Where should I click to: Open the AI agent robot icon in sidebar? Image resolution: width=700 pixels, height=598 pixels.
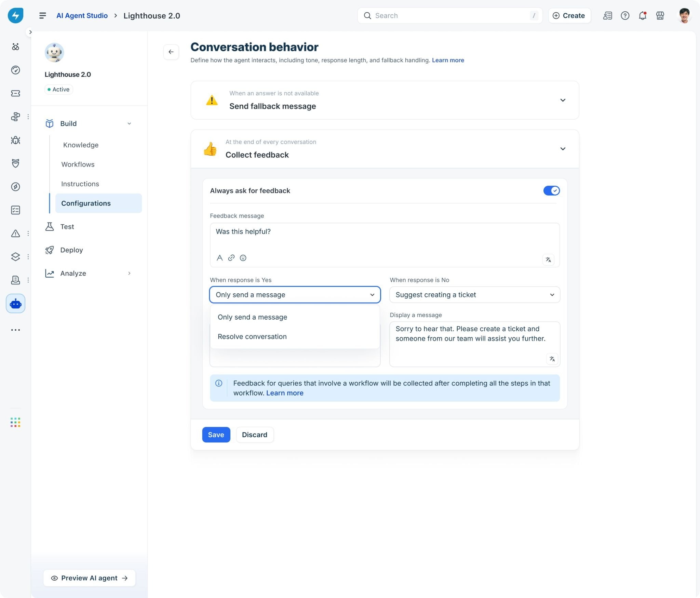[15, 304]
